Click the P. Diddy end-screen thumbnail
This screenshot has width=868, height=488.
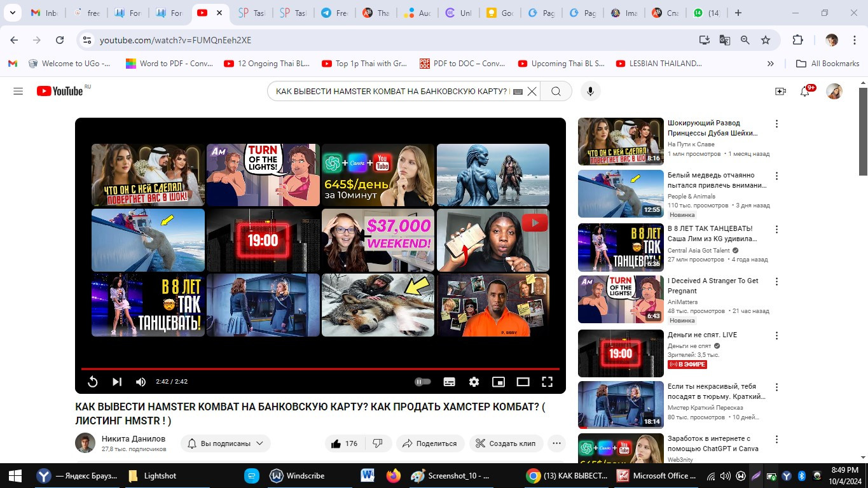[493, 305]
